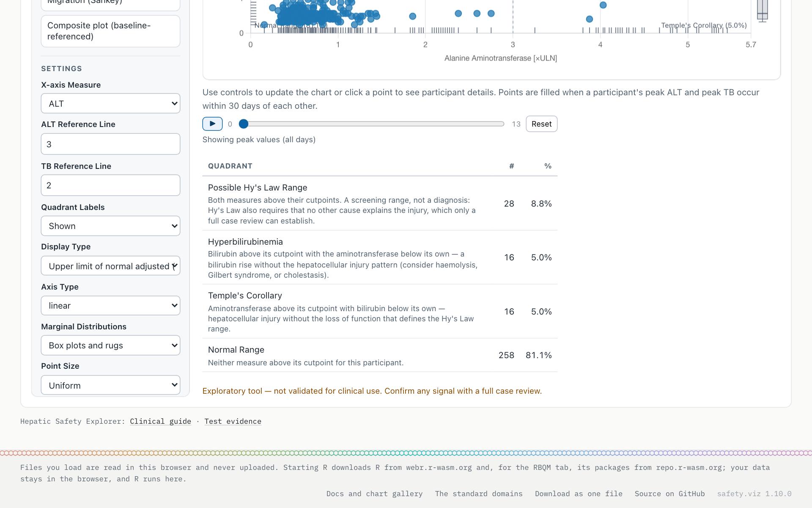
Task: Click the TB Reference Line input field
Action: (110, 185)
